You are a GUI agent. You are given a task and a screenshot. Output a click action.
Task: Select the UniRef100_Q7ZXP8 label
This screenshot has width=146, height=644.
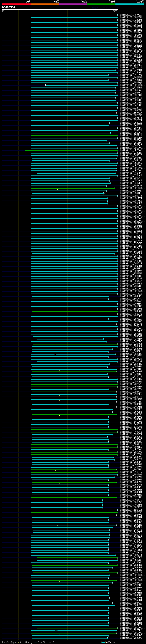(131, 331)
